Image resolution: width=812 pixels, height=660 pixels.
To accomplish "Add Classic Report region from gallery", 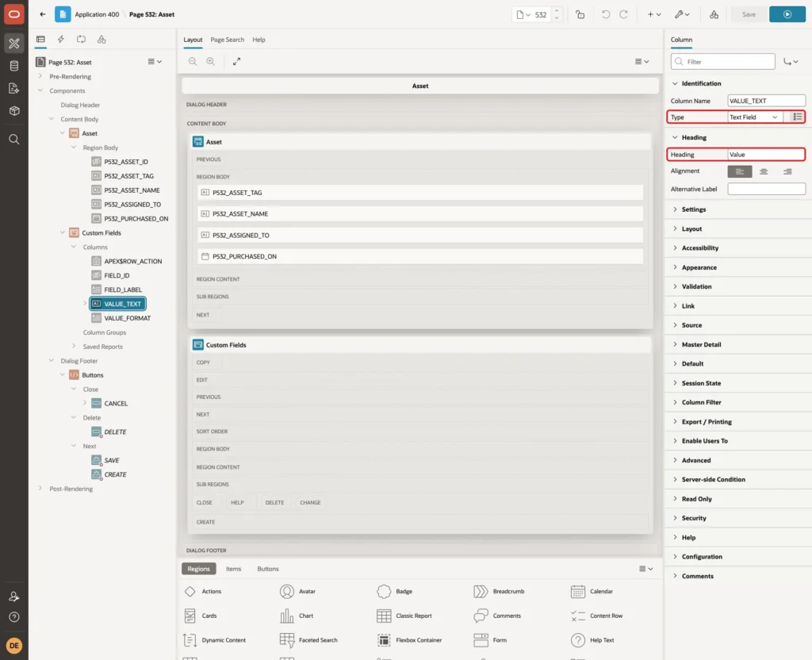I will (404, 616).
